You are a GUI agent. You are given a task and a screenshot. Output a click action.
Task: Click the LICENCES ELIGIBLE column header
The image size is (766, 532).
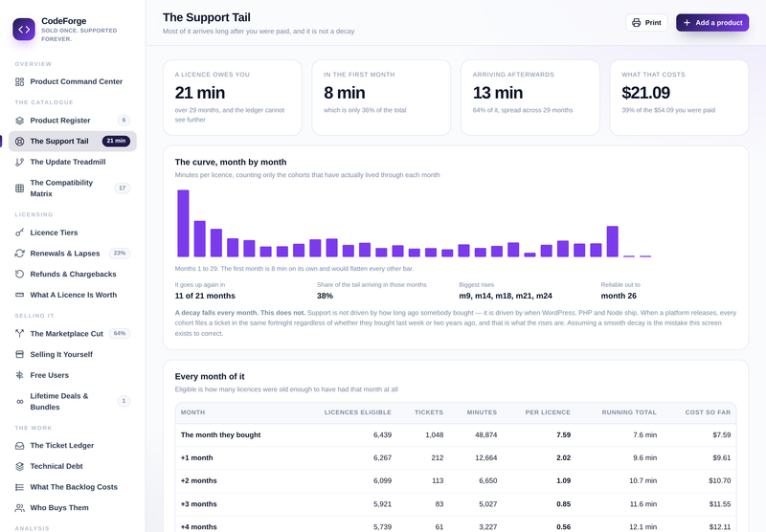click(x=357, y=412)
